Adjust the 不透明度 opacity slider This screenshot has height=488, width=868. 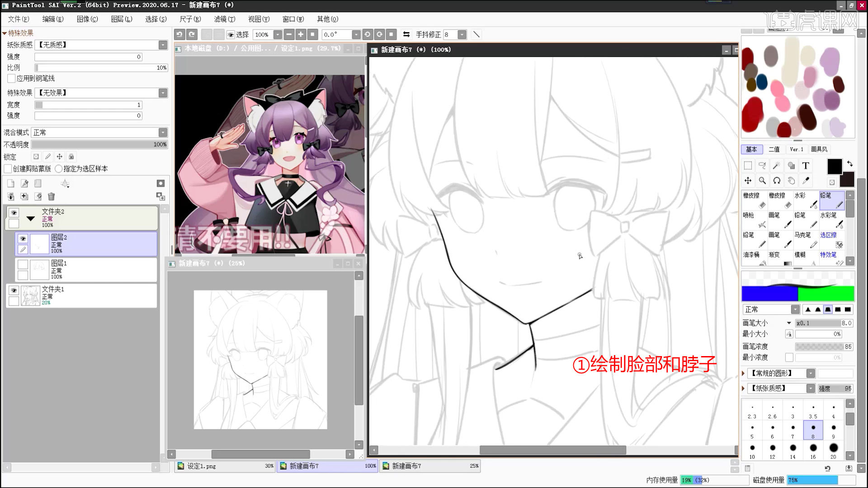tap(99, 145)
